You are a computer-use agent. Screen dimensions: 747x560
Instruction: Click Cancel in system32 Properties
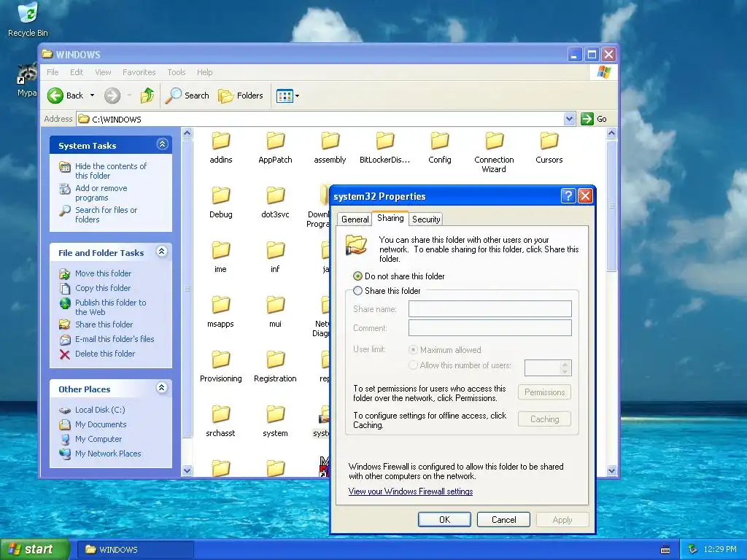click(503, 519)
